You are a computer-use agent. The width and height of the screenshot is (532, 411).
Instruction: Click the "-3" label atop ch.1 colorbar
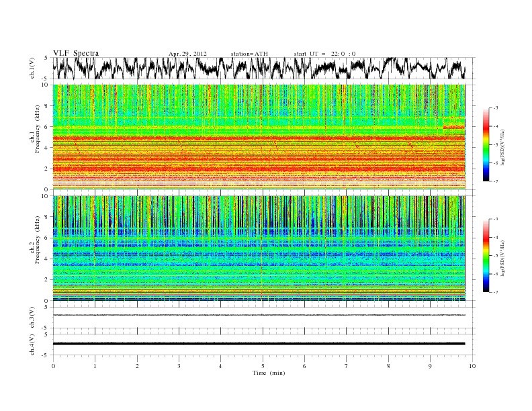point(496,108)
